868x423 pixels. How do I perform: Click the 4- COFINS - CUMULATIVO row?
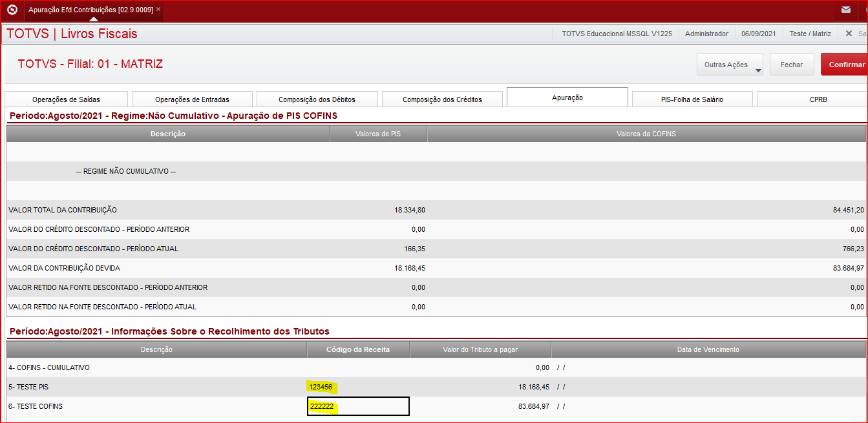(436, 367)
